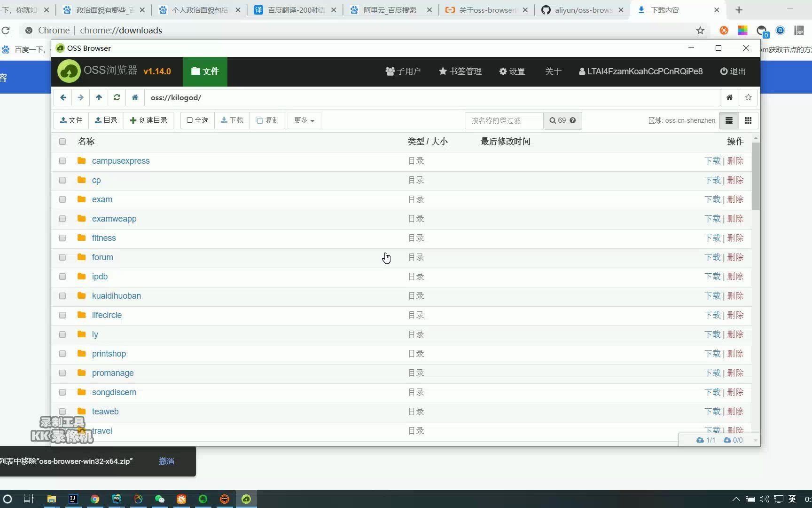Open IntelliJ IDEA from the taskbar
812x508 pixels.
pyautogui.click(x=73, y=499)
